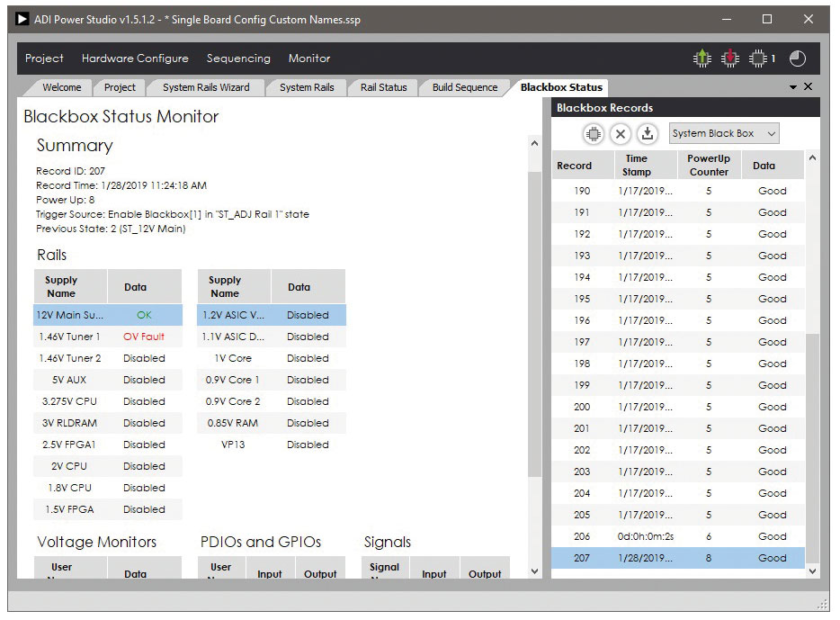Click the red down-arrow chip icon
The width and height of the screenshot is (840, 620).
point(730,58)
